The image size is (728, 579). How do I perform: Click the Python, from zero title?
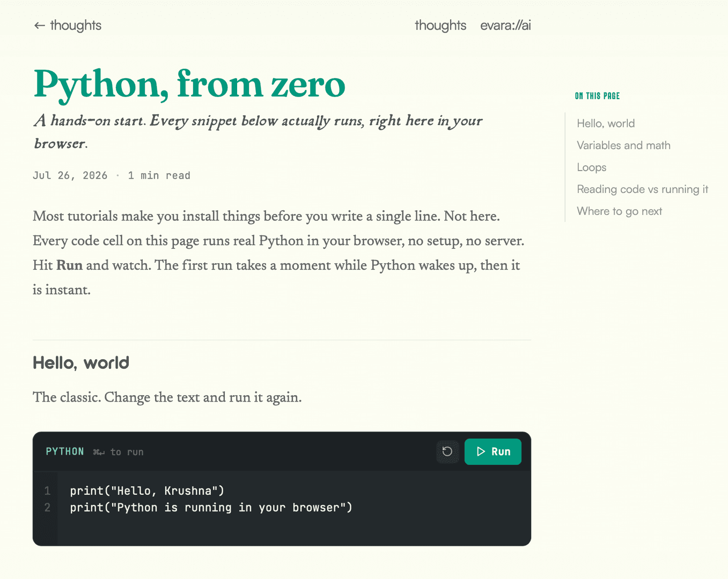(189, 84)
